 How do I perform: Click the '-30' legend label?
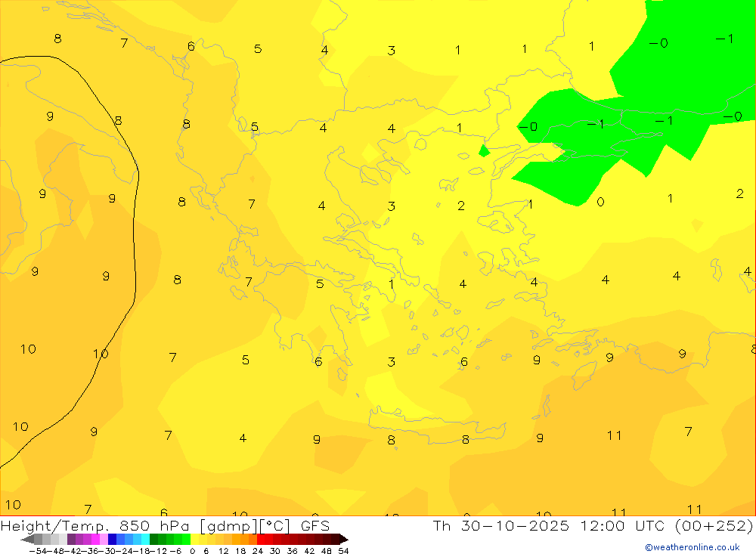click(x=107, y=551)
